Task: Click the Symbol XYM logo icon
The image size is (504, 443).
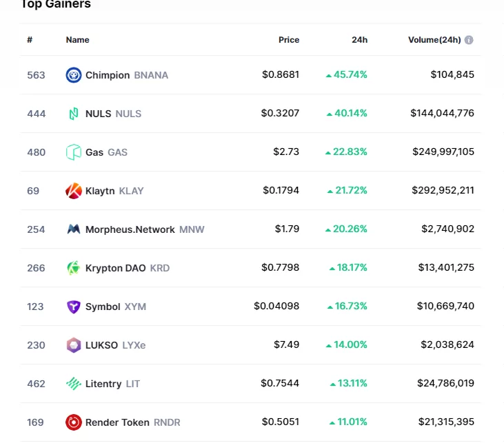Action: point(74,307)
